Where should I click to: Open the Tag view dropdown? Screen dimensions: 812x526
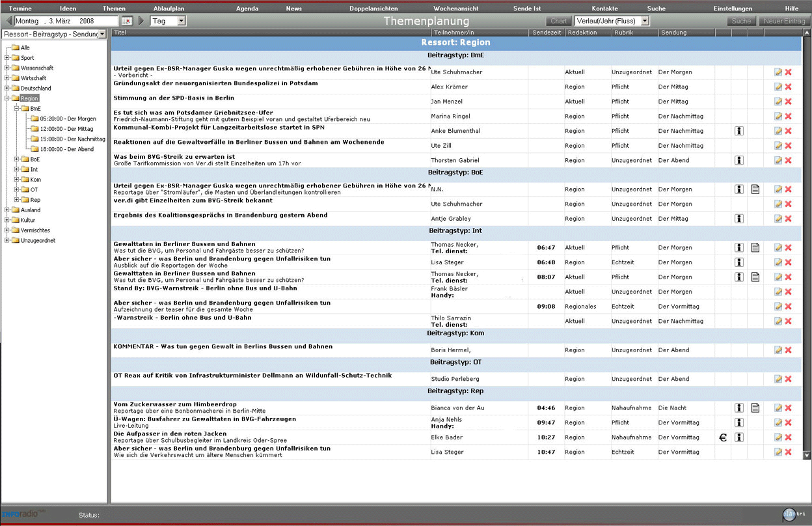point(181,21)
